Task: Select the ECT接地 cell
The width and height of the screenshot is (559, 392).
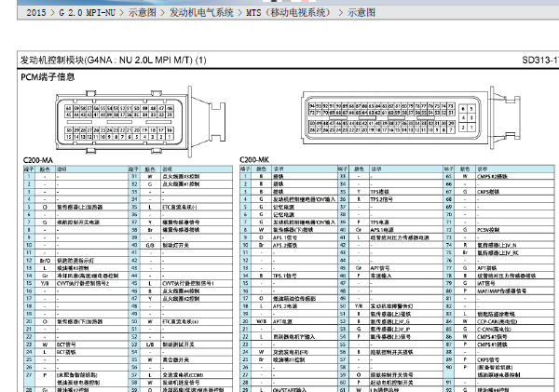Action: (x=67, y=352)
